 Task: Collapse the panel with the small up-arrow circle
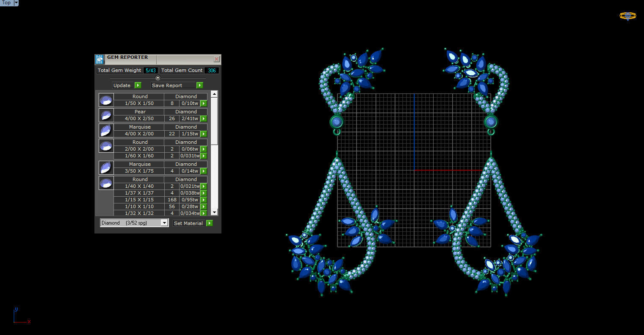158,78
